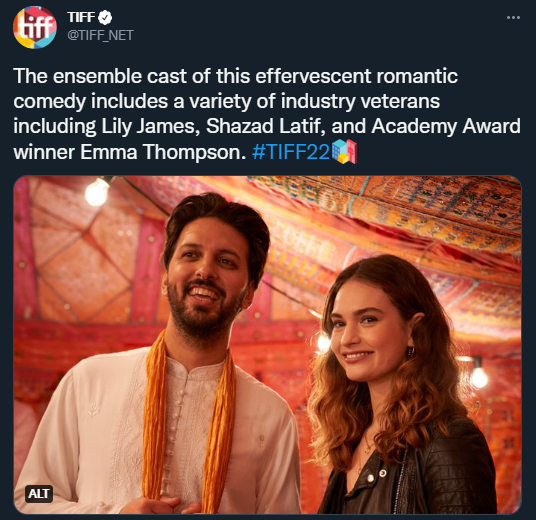Click the lit bulb at photo's right edge
Image resolution: width=536 pixels, height=520 pixels.
(479, 375)
